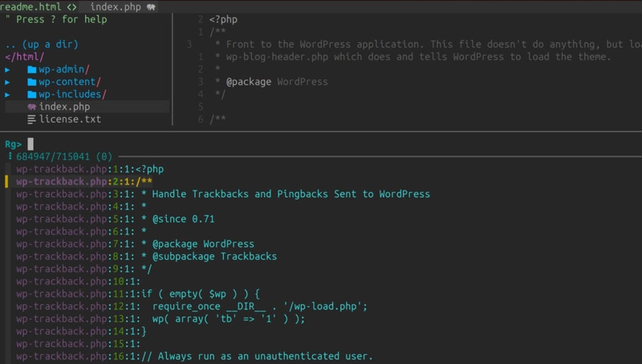Click the '*/' comment end line in editor

220,95
